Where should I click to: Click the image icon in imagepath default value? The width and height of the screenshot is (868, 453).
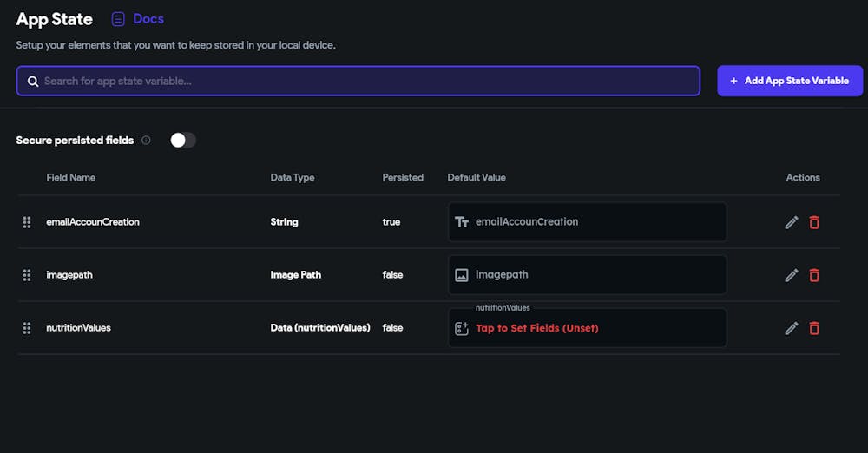pos(462,275)
